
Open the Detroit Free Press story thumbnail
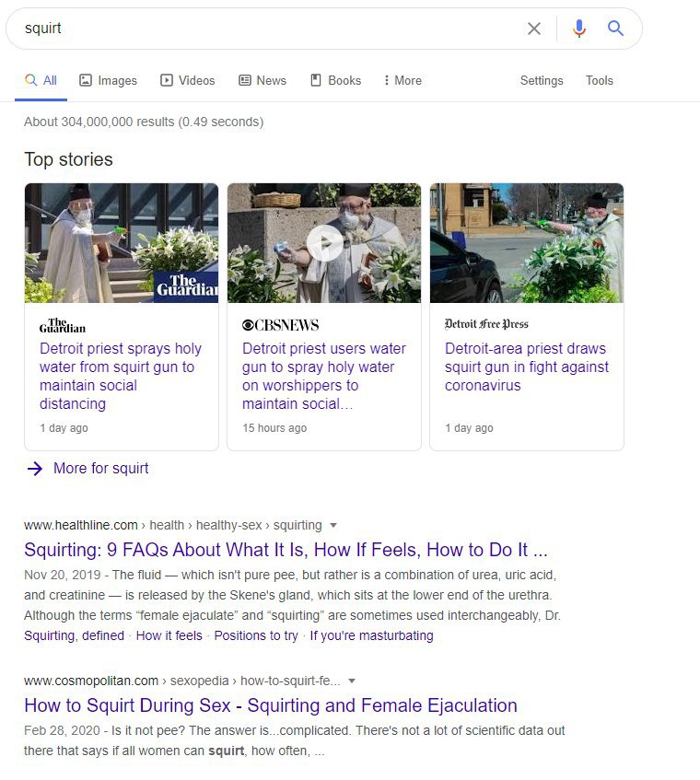527,243
